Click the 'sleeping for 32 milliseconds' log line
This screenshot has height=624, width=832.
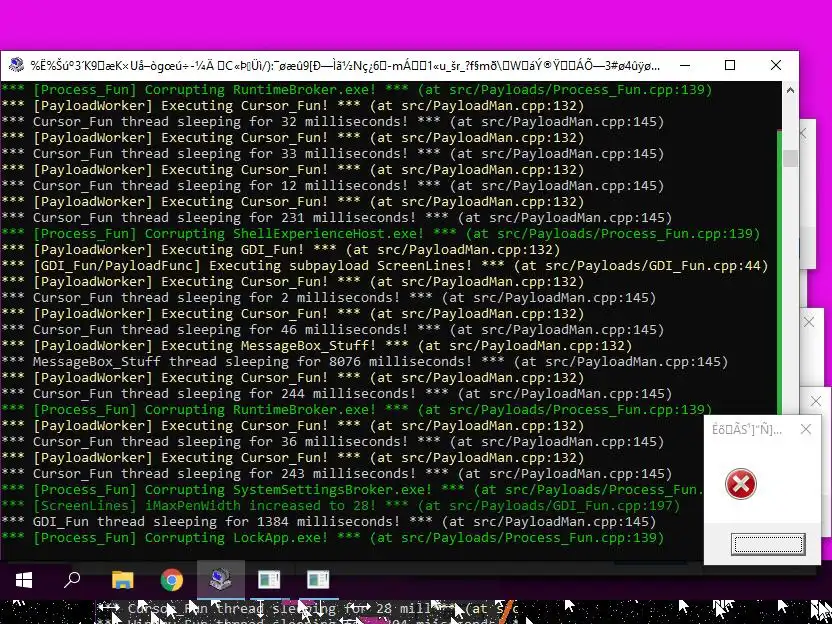point(333,122)
